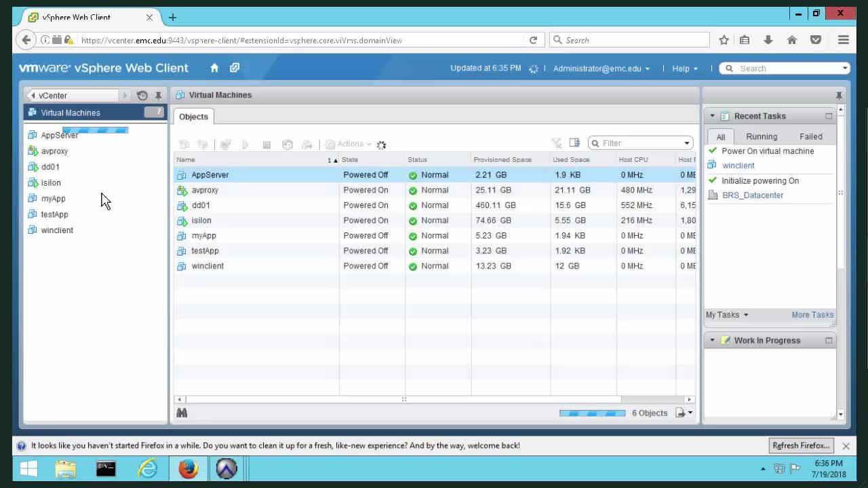
Task: Show All recent tasks tab
Action: (x=720, y=136)
